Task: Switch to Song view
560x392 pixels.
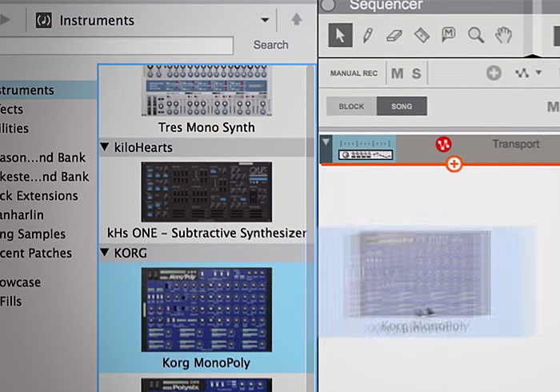Action: pos(402,106)
